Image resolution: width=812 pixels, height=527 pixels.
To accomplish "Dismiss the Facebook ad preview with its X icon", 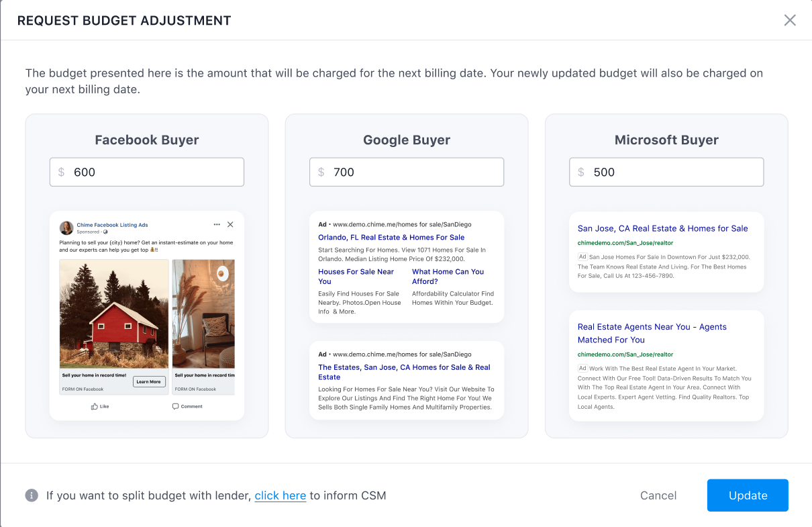I will click(230, 224).
